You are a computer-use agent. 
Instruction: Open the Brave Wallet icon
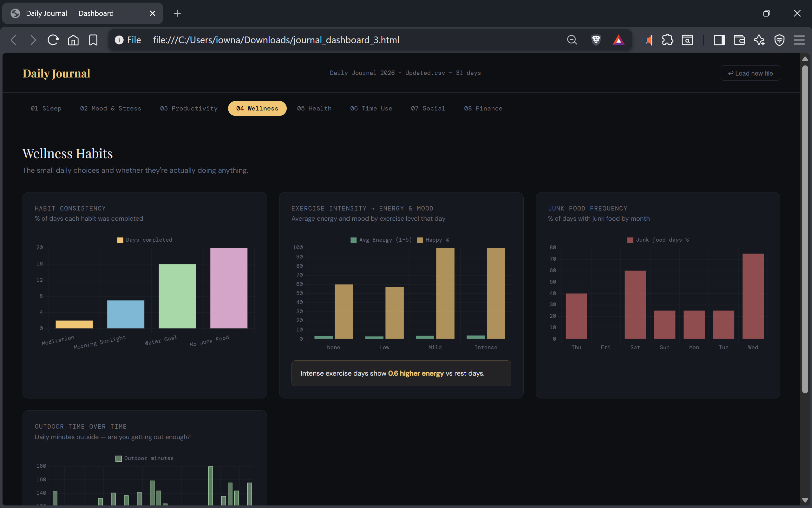(x=739, y=40)
